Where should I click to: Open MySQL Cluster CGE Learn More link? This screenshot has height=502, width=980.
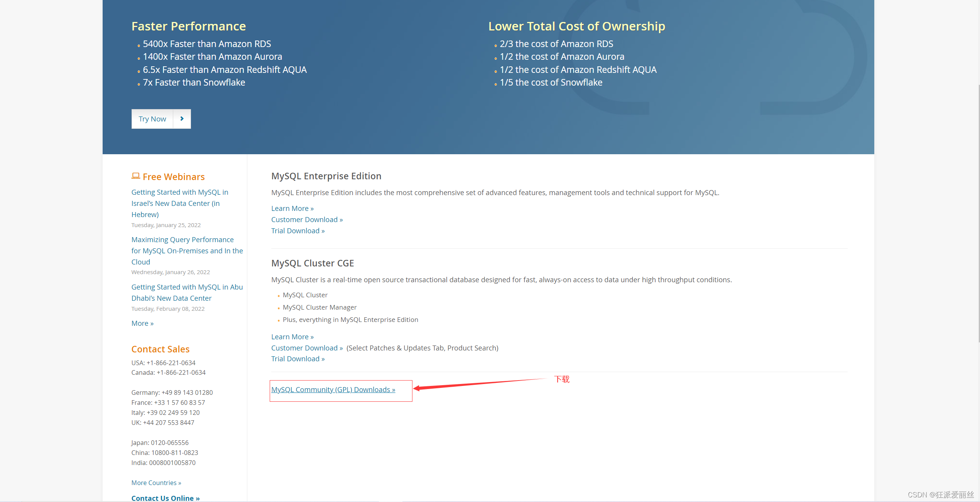pos(292,337)
